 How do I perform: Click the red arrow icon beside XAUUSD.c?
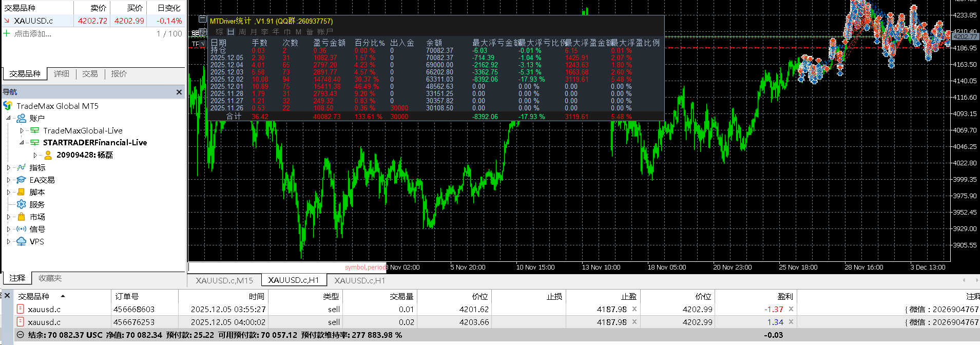click(x=7, y=21)
